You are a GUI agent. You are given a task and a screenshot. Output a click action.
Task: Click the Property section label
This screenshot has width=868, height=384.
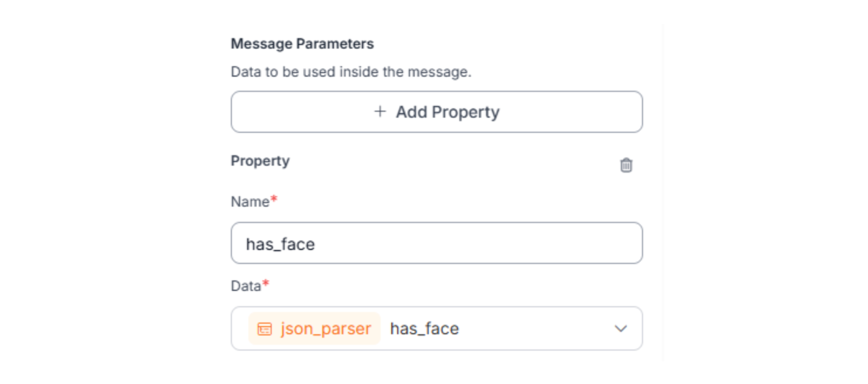(260, 161)
